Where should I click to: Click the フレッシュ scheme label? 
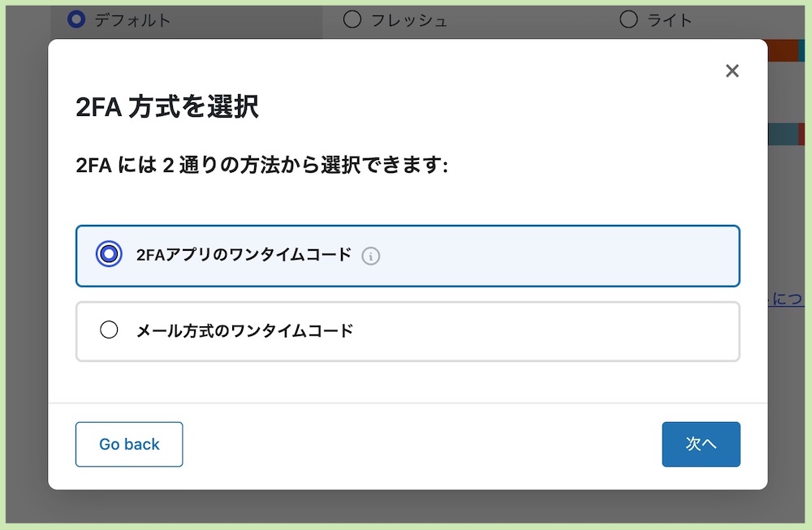(x=409, y=20)
